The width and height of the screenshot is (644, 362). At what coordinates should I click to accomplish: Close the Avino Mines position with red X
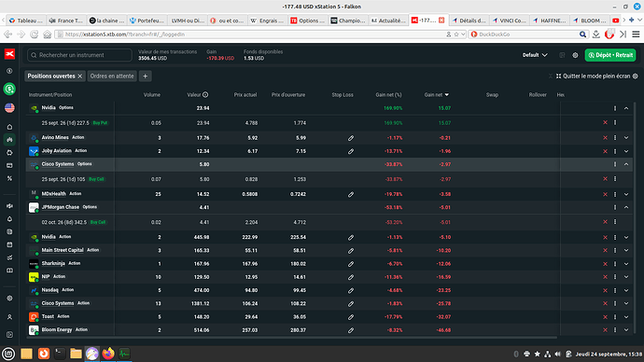coord(605,138)
